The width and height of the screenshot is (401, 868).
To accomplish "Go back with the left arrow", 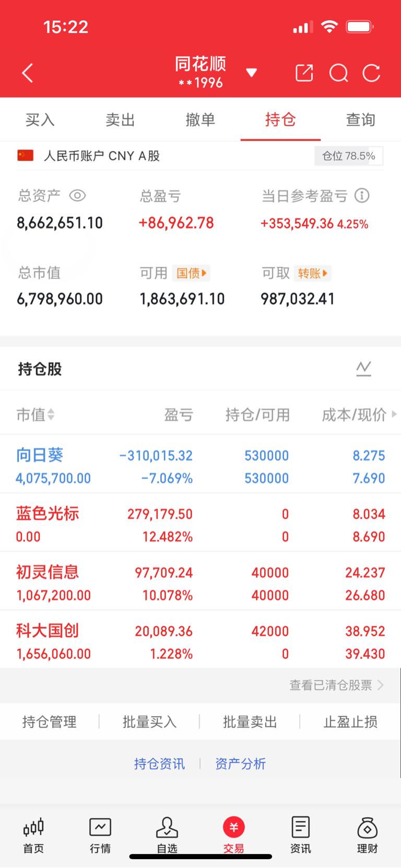I will point(28,73).
